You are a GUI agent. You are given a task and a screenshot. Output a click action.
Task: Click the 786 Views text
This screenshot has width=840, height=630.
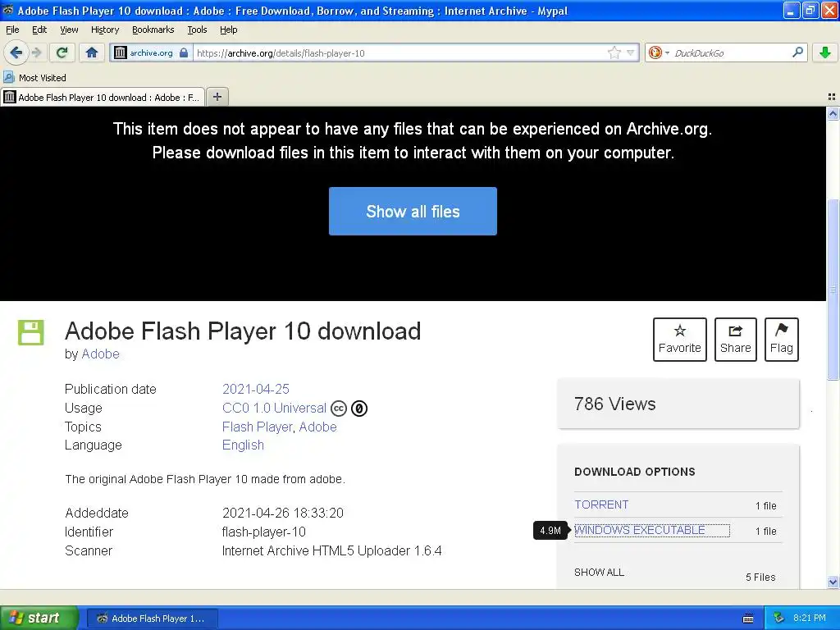[x=614, y=404]
